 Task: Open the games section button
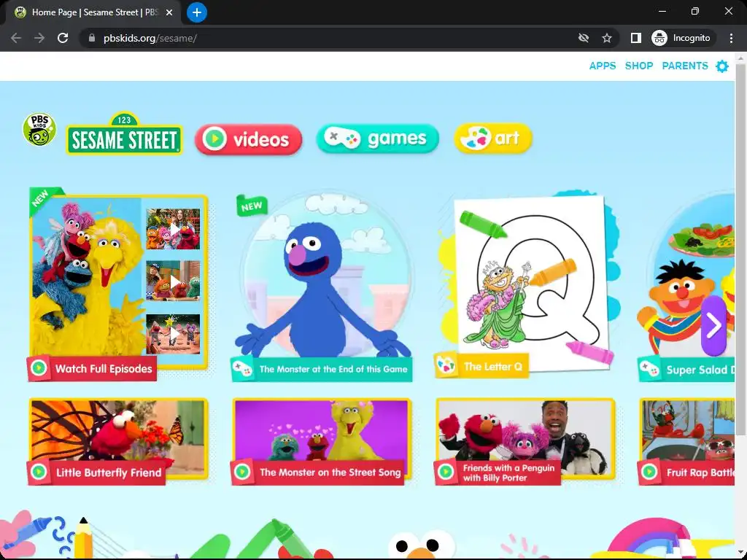pos(377,139)
